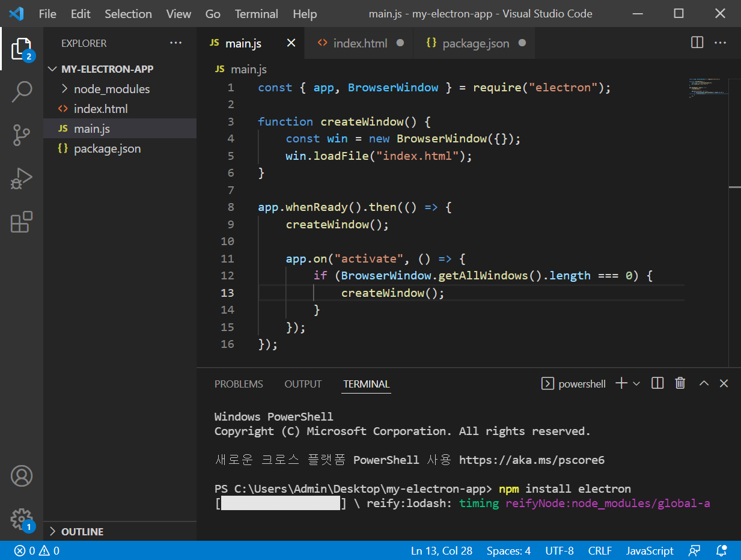Create a new terminal with plus icon
This screenshot has height=560, width=741.
point(621,383)
